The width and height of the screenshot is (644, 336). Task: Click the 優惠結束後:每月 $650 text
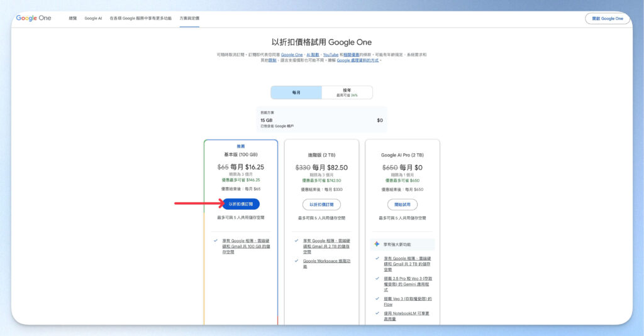point(402,190)
